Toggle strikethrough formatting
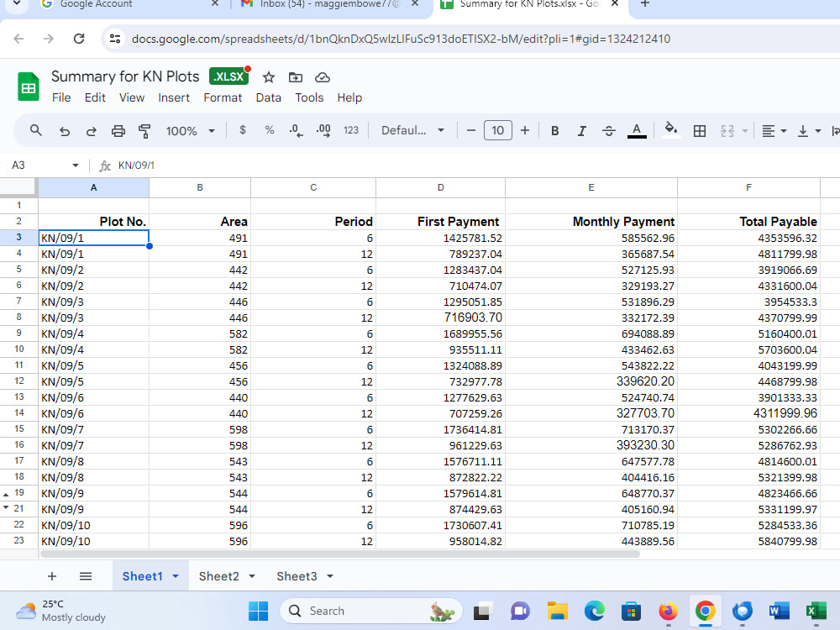This screenshot has height=630, width=840. coord(608,131)
